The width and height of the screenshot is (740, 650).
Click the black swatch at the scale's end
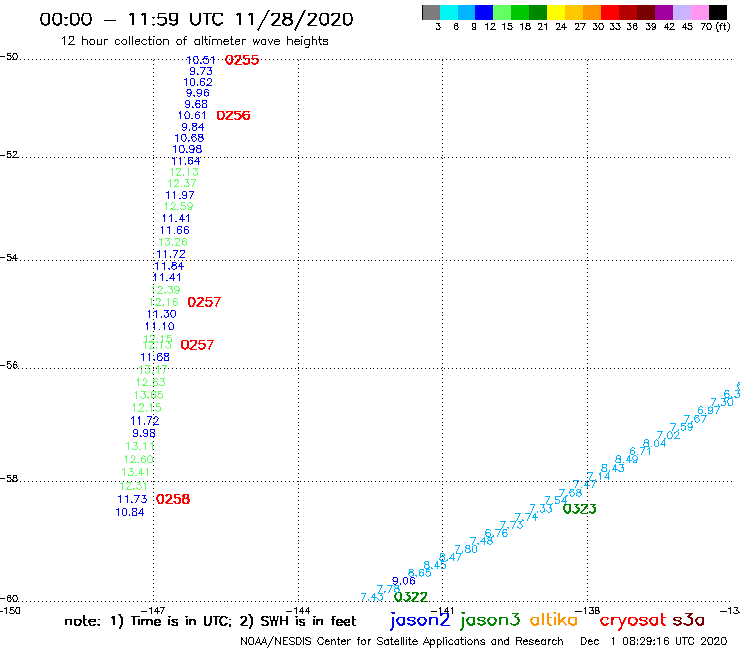(718, 12)
